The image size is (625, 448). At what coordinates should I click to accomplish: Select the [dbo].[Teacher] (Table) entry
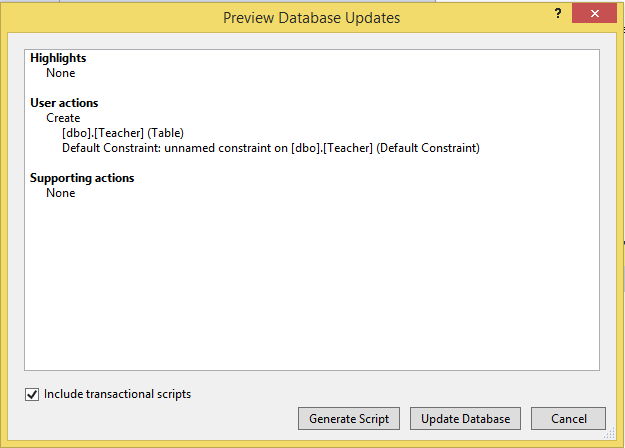pos(122,133)
